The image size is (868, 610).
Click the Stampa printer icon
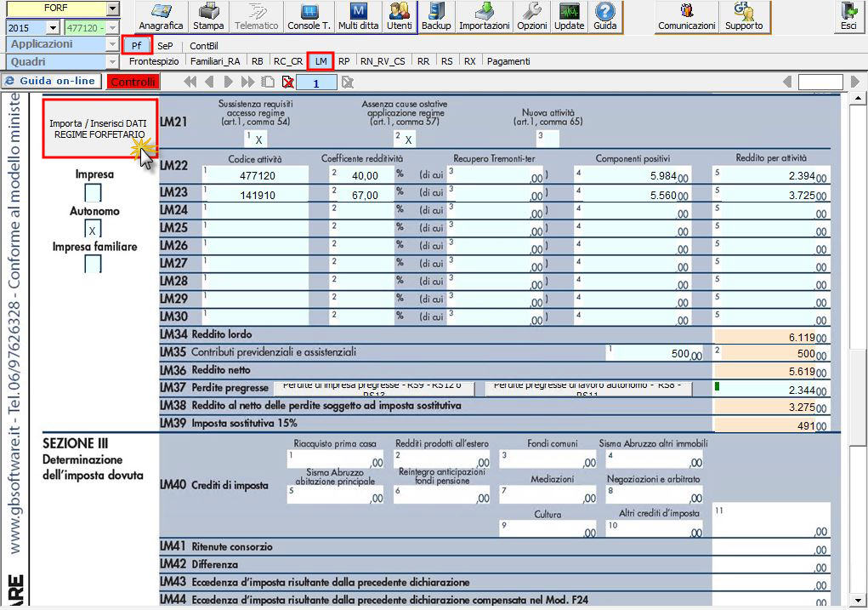pos(208,17)
